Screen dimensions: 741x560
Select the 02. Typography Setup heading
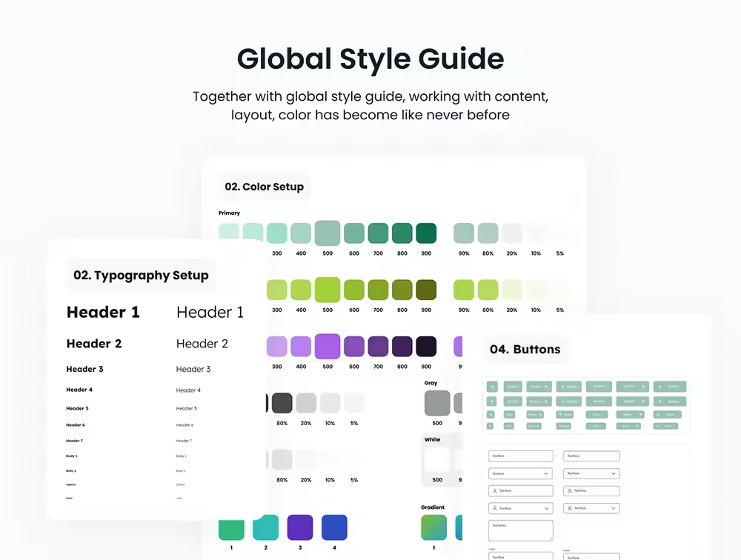tap(141, 276)
